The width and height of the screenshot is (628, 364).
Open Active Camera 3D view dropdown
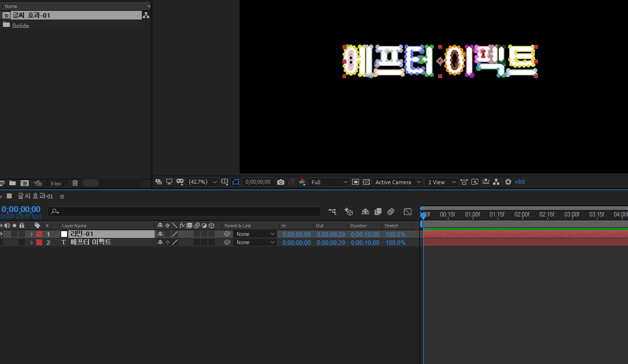(x=398, y=182)
